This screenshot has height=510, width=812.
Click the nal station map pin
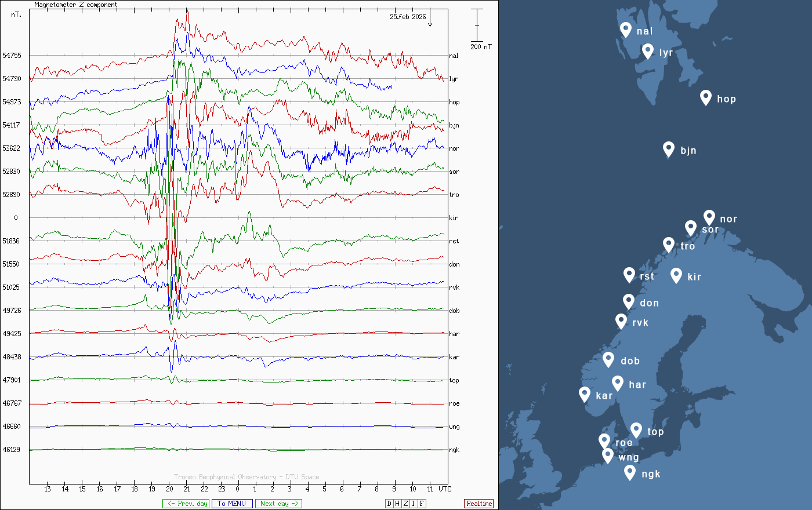(x=625, y=30)
